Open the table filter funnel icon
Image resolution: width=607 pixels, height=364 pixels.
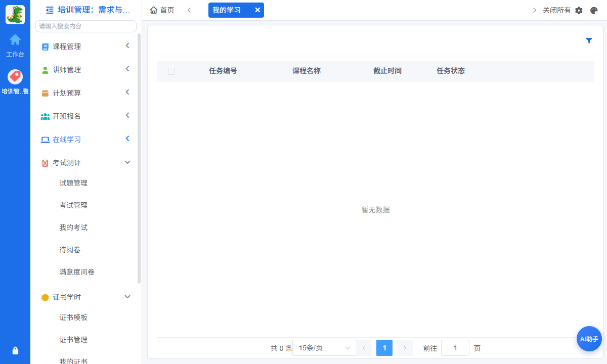tap(589, 40)
